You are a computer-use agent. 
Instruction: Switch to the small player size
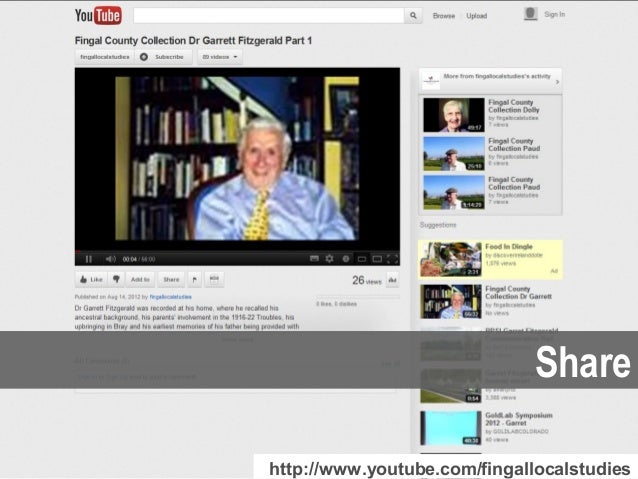[x=361, y=259]
